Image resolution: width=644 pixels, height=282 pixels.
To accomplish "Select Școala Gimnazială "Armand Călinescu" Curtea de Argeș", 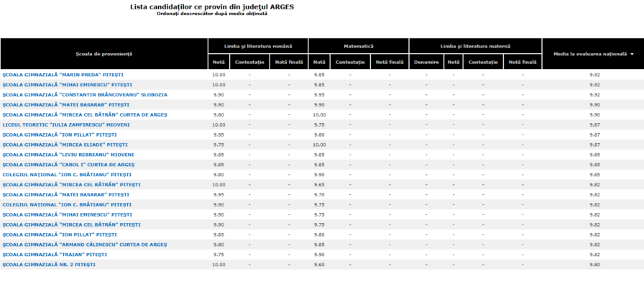I will click(85, 245).
